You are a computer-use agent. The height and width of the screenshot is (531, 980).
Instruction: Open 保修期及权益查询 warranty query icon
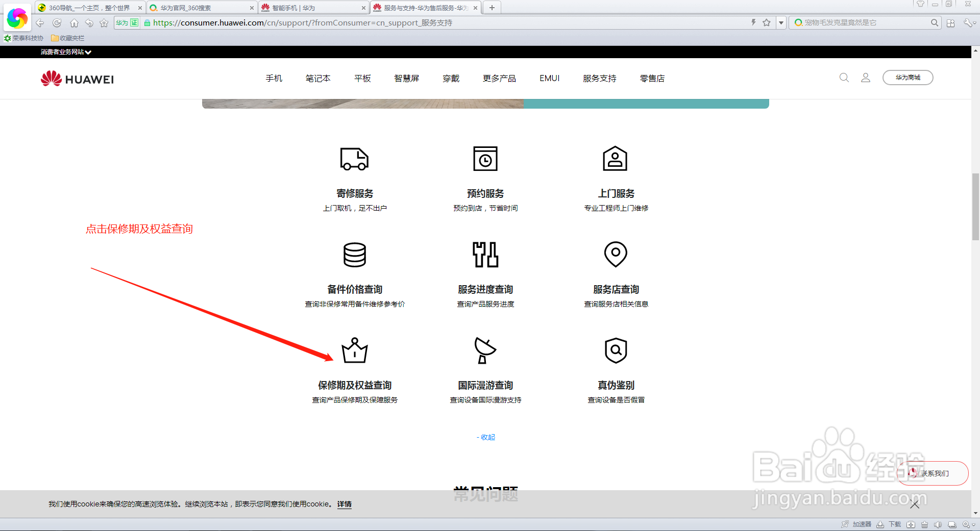tap(355, 351)
